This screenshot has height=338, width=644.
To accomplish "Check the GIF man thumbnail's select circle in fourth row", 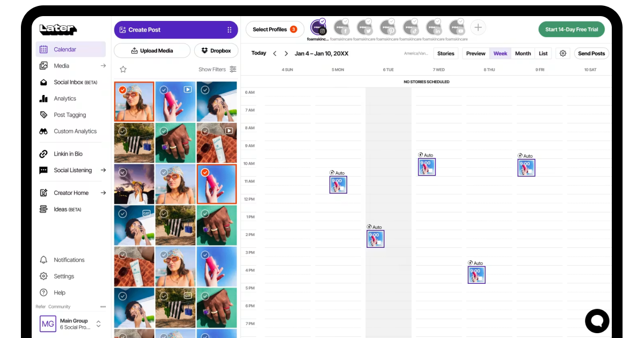I will 122,214.
